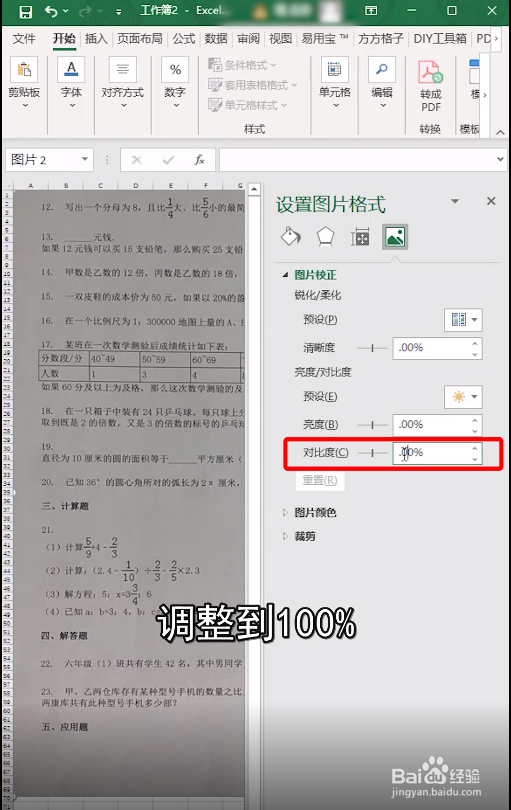511x810 pixels.
Task: Click the Cancel X in formula bar
Action: [136, 160]
